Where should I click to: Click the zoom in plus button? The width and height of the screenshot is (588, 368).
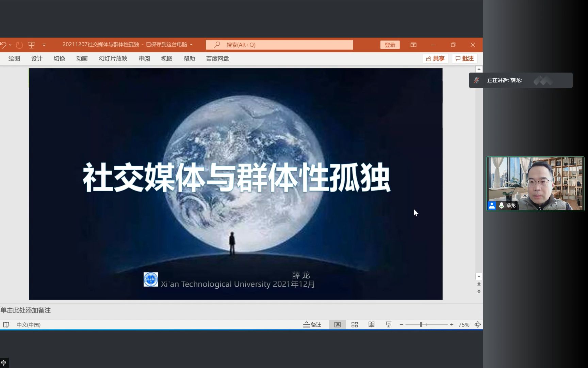(452, 325)
